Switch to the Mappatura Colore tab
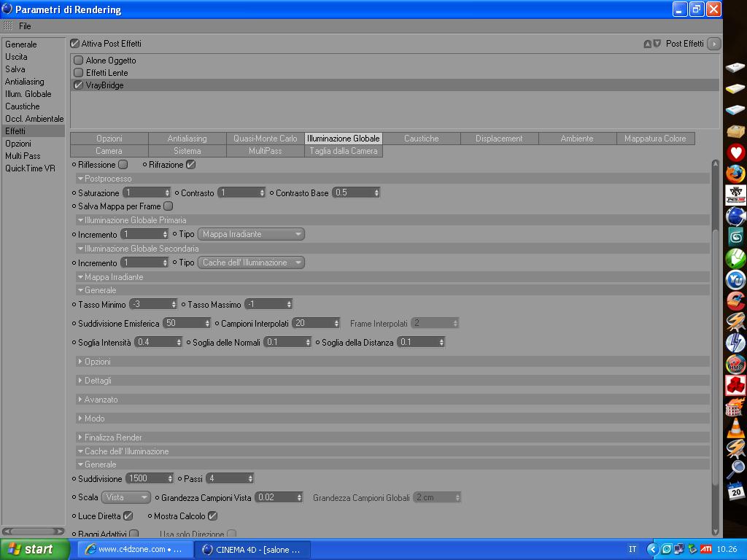This screenshot has width=747, height=560. click(x=655, y=138)
